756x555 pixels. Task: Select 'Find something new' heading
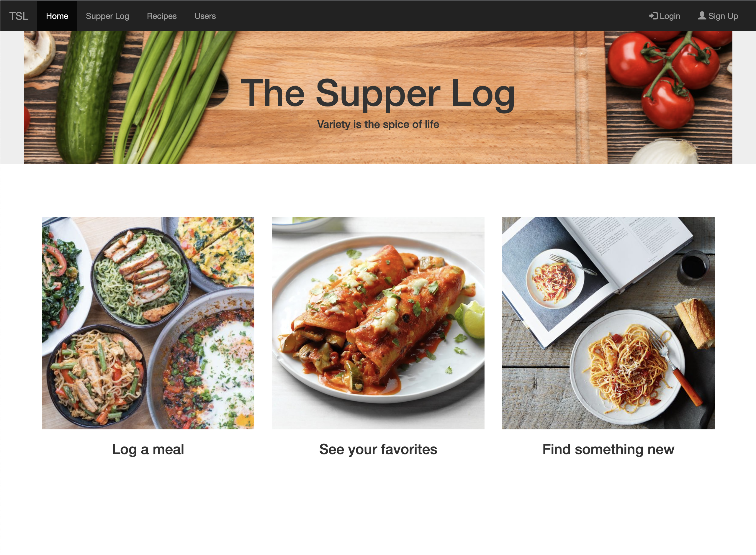[608, 449]
